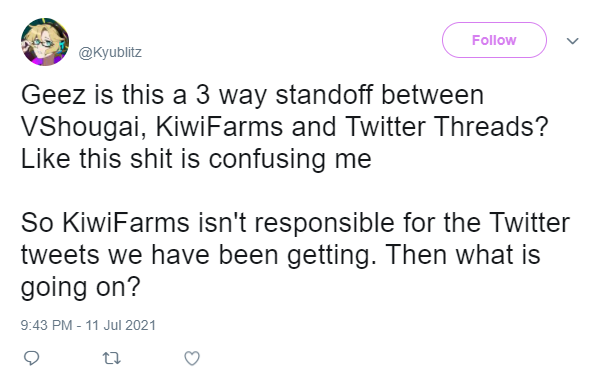Screen dimensions: 603x387
Task: Retweet this tweet using the arrows icon
Action: (x=112, y=359)
